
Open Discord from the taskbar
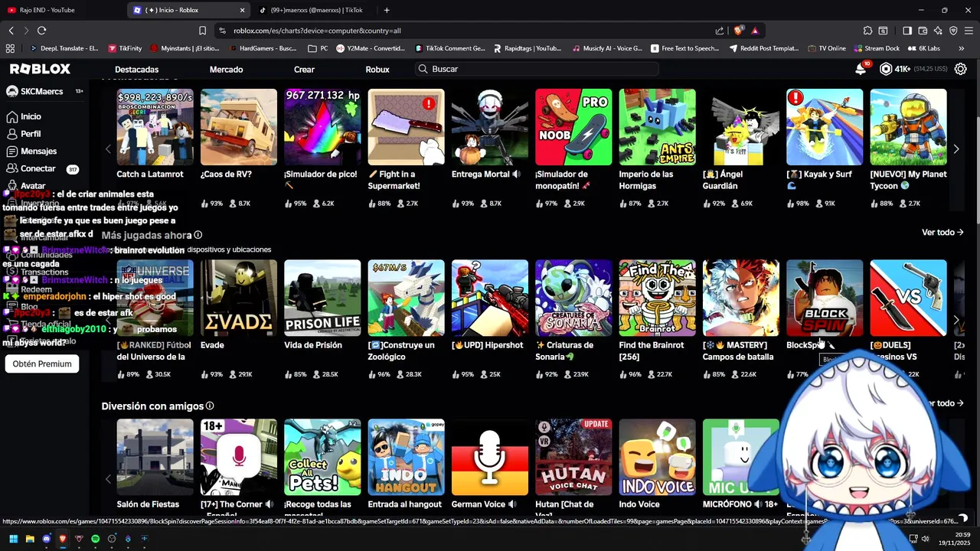(x=46, y=539)
